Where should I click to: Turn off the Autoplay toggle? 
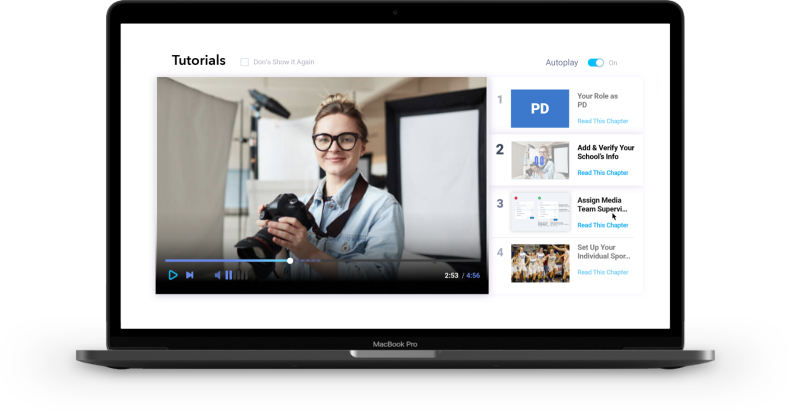click(x=595, y=63)
